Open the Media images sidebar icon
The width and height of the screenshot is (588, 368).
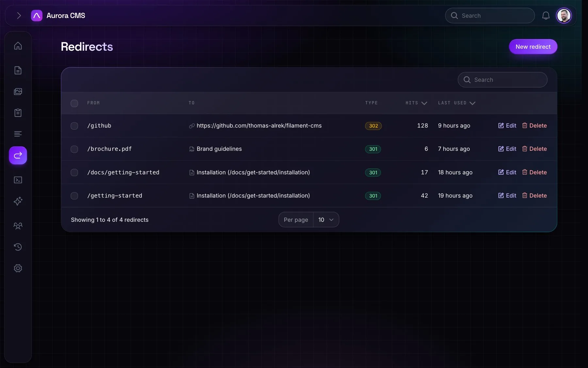pyautogui.click(x=18, y=92)
